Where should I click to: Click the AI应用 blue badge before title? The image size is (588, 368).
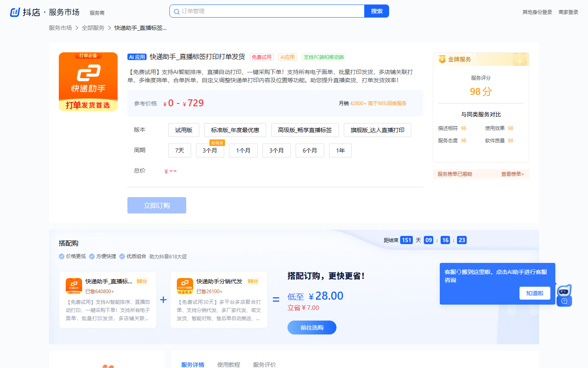pos(137,57)
